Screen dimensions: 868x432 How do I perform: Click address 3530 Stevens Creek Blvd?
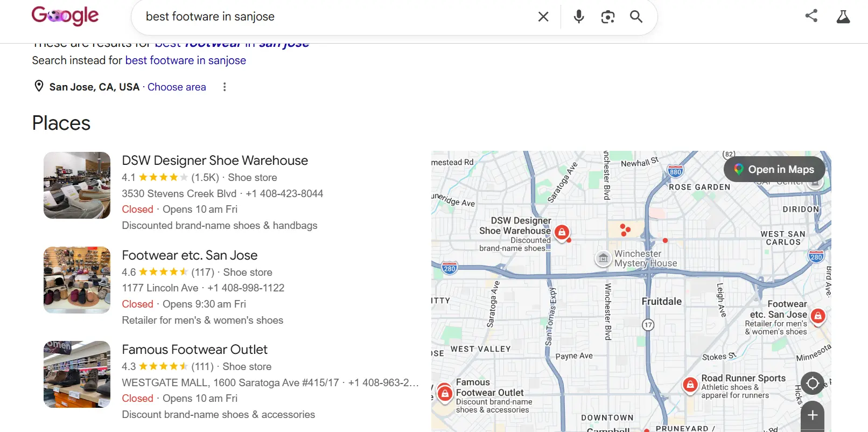[x=179, y=193]
